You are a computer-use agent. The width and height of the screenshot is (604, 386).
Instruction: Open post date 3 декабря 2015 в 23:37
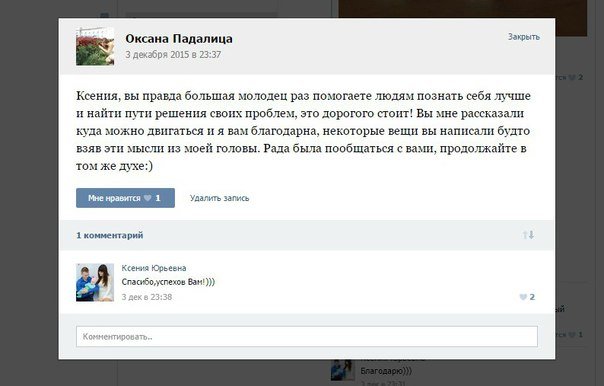(x=173, y=55)
